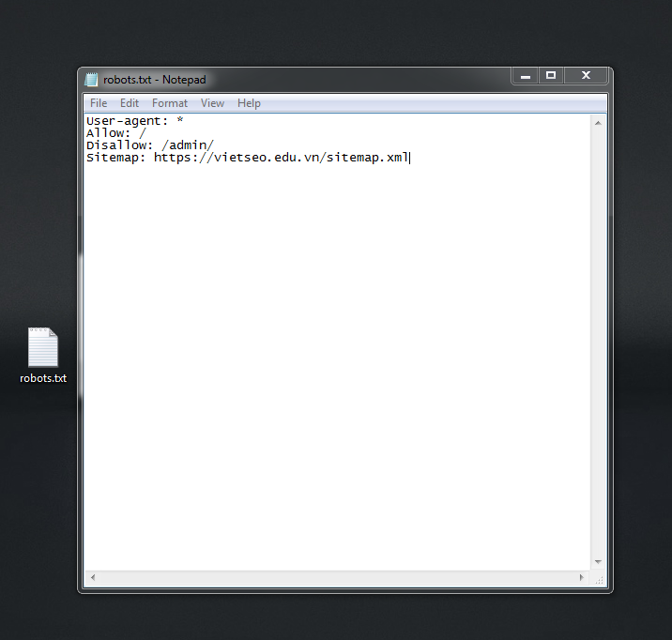This screenshot has width=672, height=640.
Task: Click the sitemap URL text
Action: pos(282,158)
